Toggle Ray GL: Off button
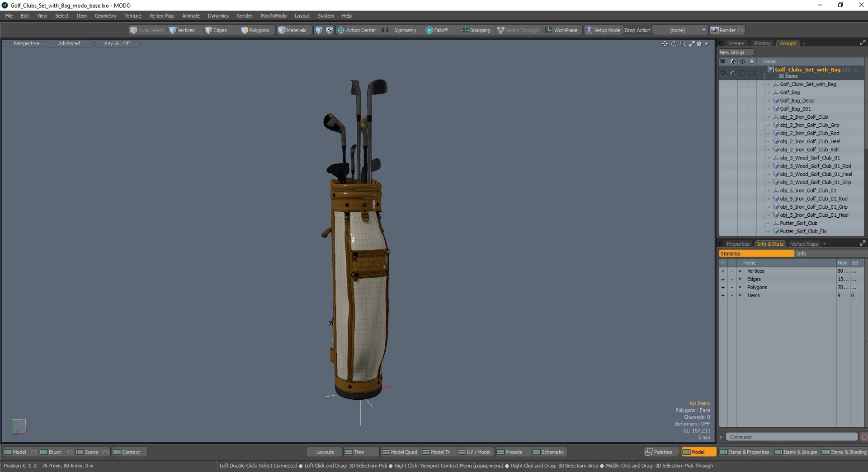Image resolution: width=868 pixels, height=472 pixels. (x=117, y=43)
